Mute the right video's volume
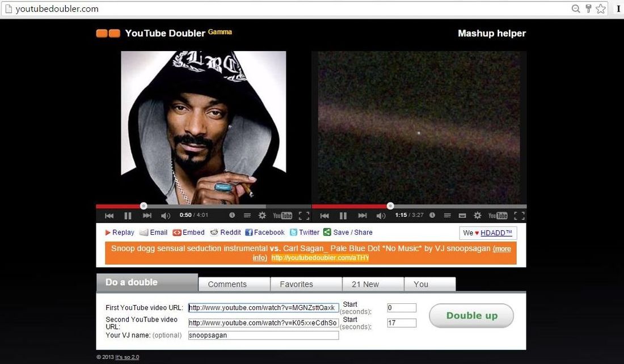This screenshot has width=624, height=364. tap(381, 215)
